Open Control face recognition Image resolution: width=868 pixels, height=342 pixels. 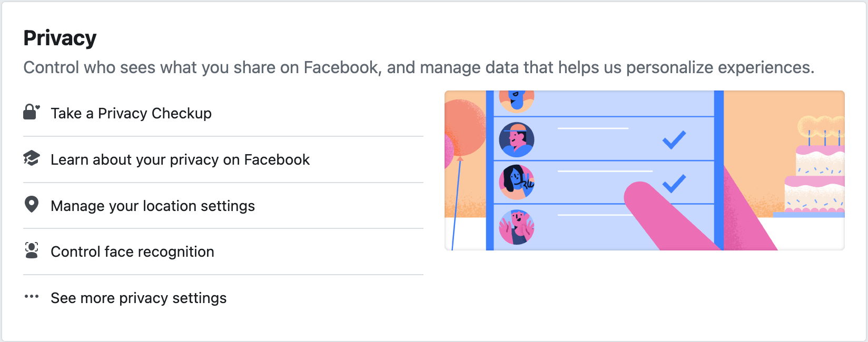coord(223,252)
